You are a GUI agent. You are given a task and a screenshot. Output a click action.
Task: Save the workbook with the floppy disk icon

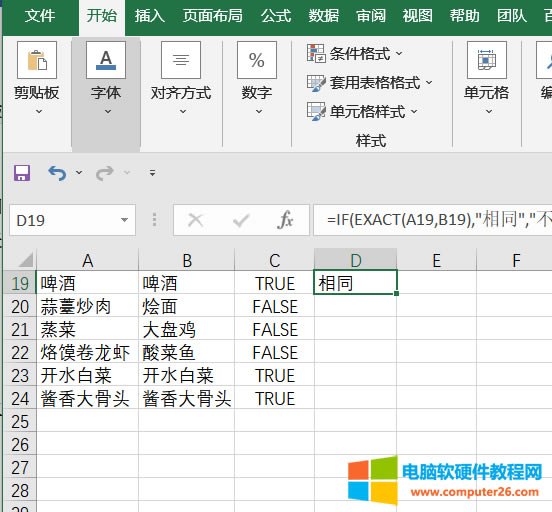tap(22, 173)
